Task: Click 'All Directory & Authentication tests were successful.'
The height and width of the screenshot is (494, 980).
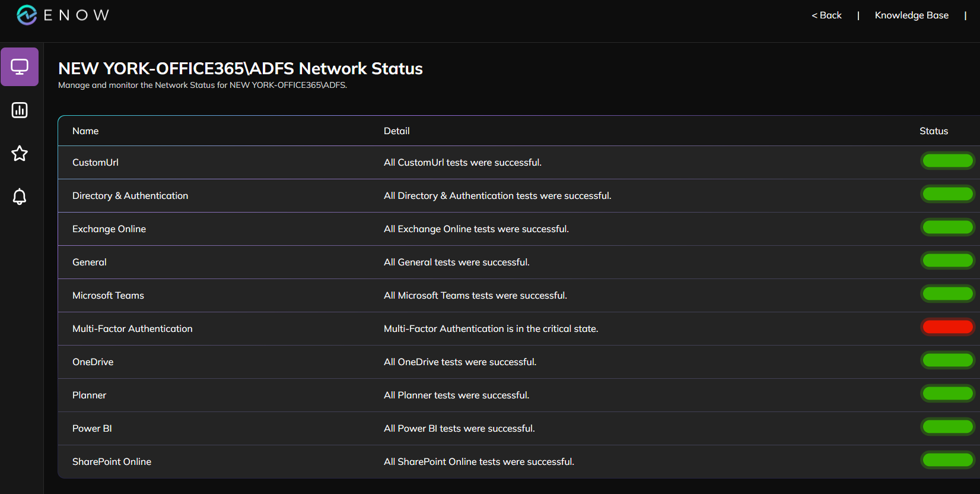Action: point(498,195)
